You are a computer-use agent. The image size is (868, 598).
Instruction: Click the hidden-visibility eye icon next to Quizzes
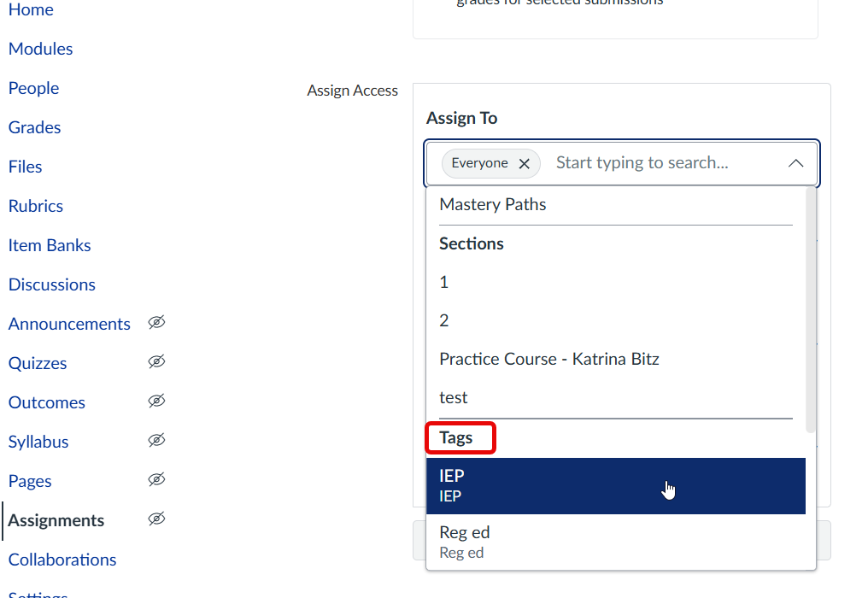point(156,361)
